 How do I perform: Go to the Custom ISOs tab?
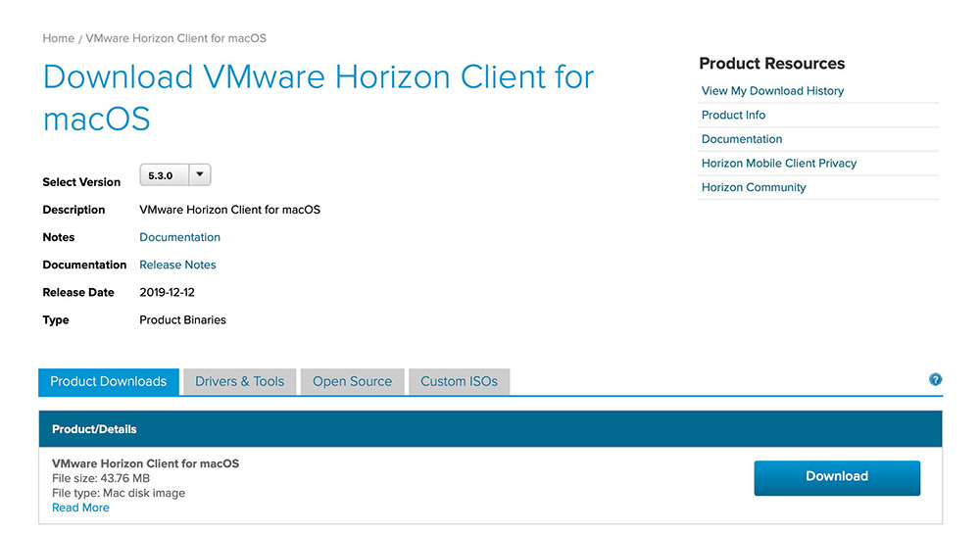(459, 382)
